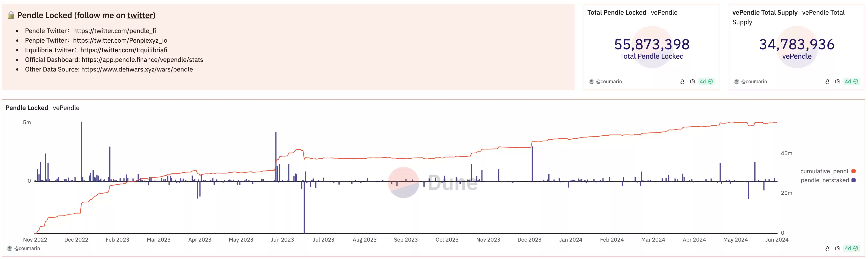The image size is (868, 259).
Task: Click the 4d freshness badge under the chart
Action: click(x=851, y=248)
